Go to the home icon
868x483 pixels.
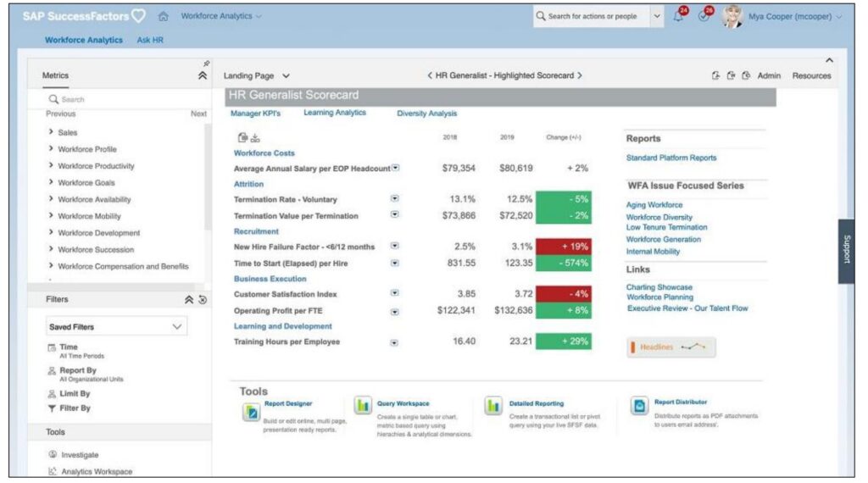coord(163,17)
